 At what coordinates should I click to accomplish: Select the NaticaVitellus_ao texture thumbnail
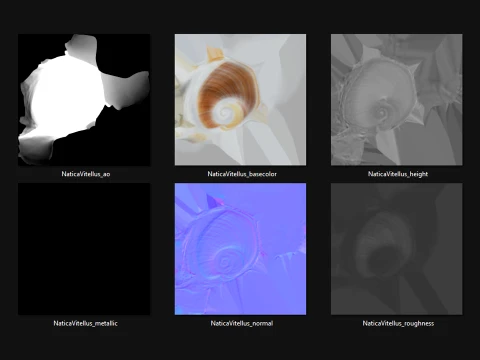tap(84, 99)
